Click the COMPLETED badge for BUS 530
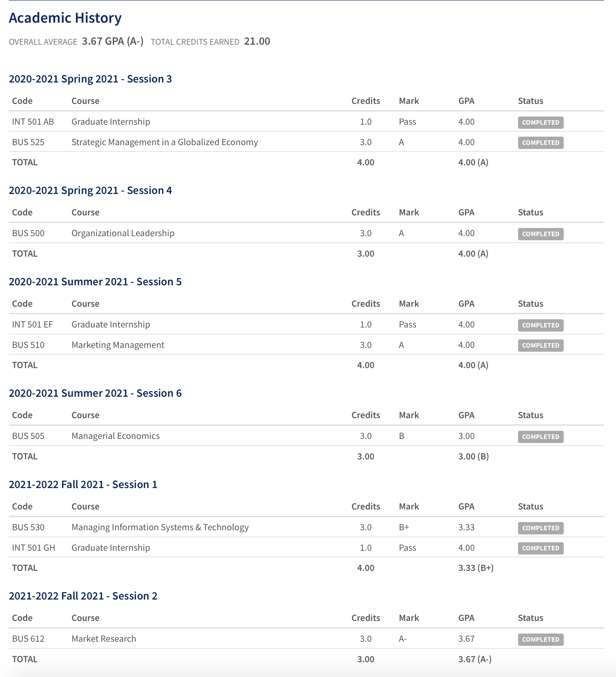Image resolution: width=616 pixels, height=677 pixels. click(x=540, y=528)
